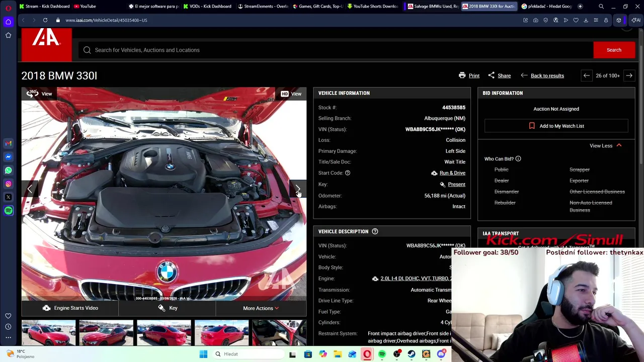The width and height of the screenshot is (644, 362).
Task: Click the Share icon
Action: 491,75
